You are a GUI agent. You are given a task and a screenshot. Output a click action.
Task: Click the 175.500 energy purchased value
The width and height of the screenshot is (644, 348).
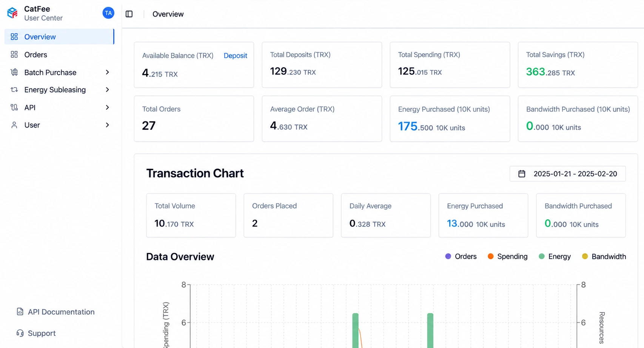coord(431,126)
